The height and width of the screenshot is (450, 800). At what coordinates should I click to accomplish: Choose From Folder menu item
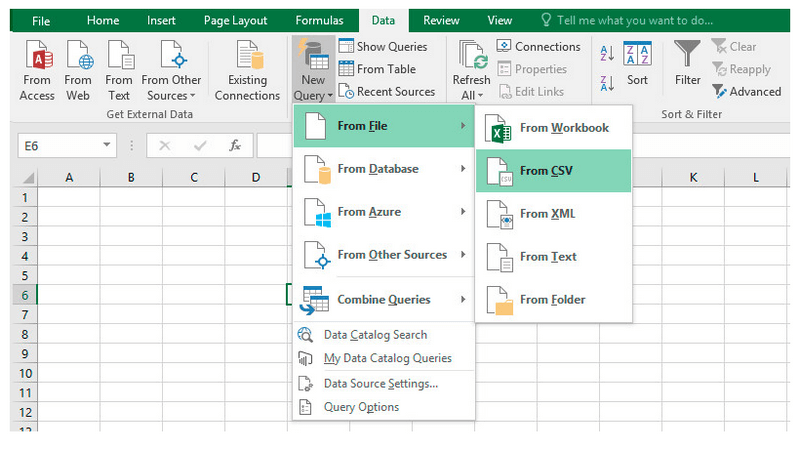[553, 299]
